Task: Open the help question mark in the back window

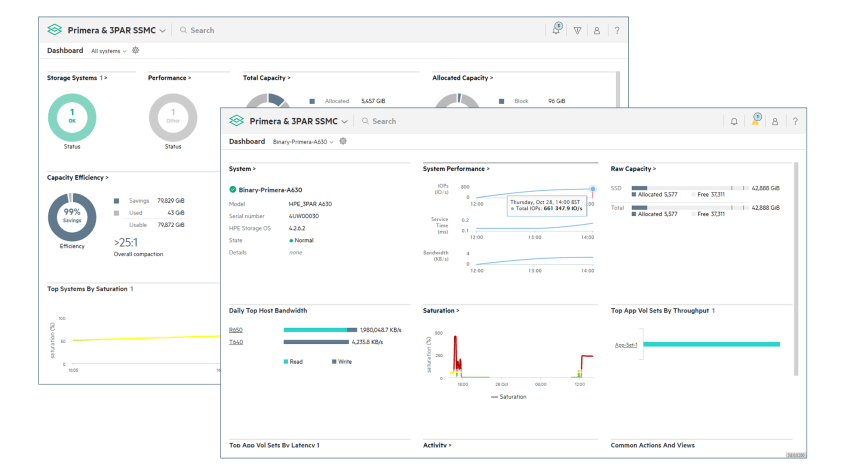Action: pyautogui.click(x=617, y=31)
